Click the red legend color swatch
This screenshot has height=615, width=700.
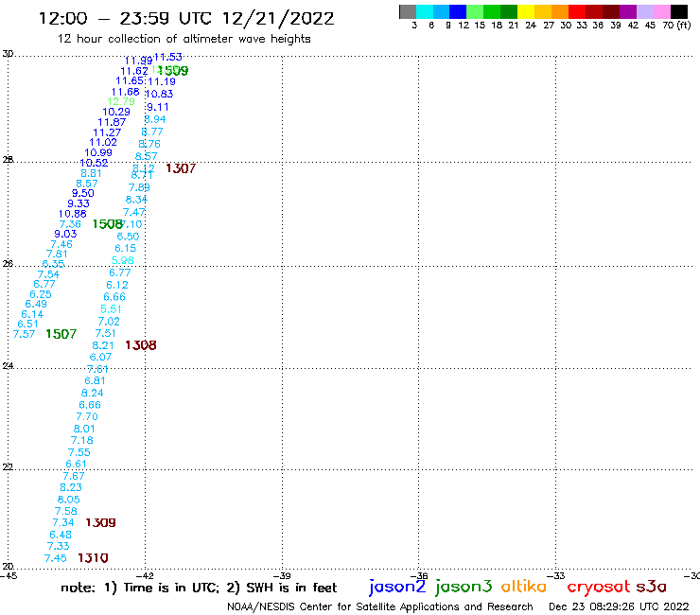577,11
